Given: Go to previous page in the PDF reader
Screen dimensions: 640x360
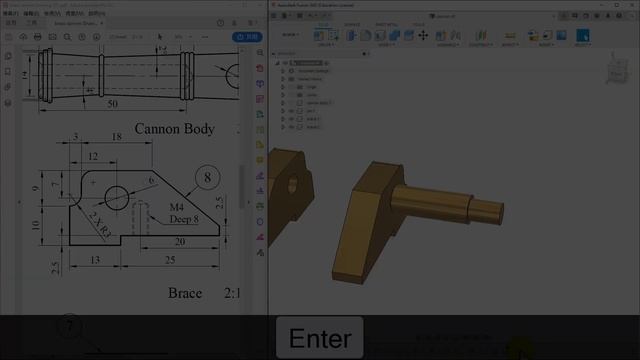Looking at the screenshot, I should 82,37.
